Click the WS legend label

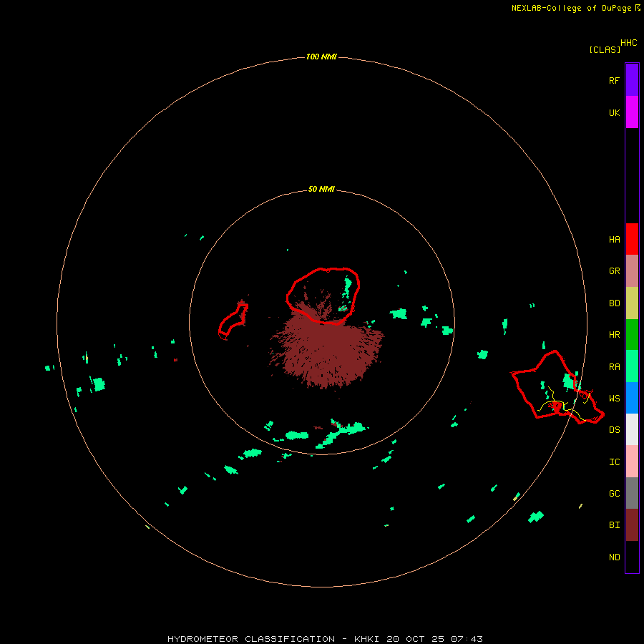click(614, 399)
